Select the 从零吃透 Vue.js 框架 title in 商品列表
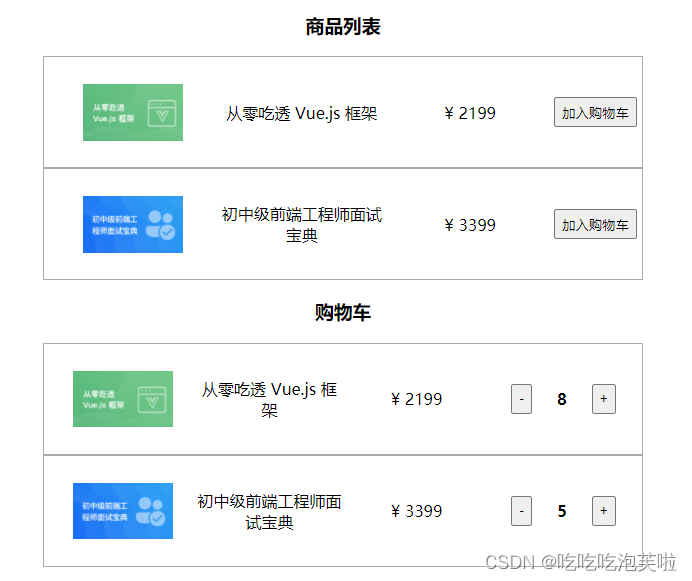This screenshot has width=692, height=581. tap(301, 113)
